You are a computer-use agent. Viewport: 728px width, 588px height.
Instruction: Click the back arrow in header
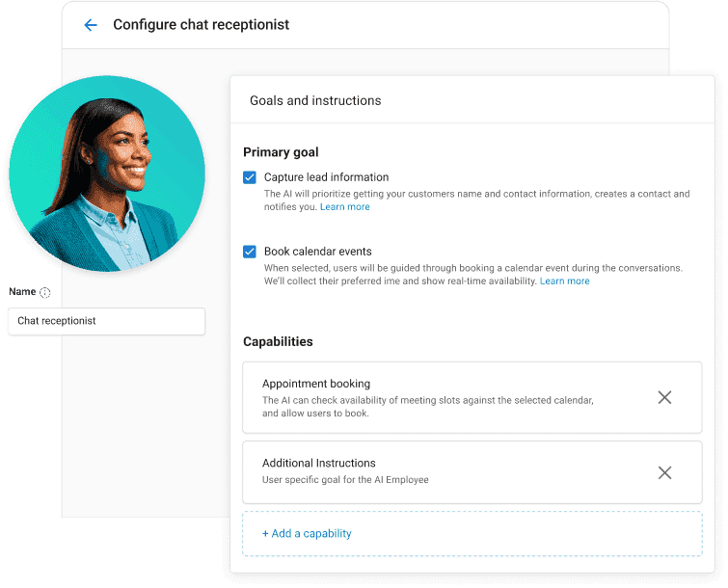pyautogui.click(x=91, y=25)
